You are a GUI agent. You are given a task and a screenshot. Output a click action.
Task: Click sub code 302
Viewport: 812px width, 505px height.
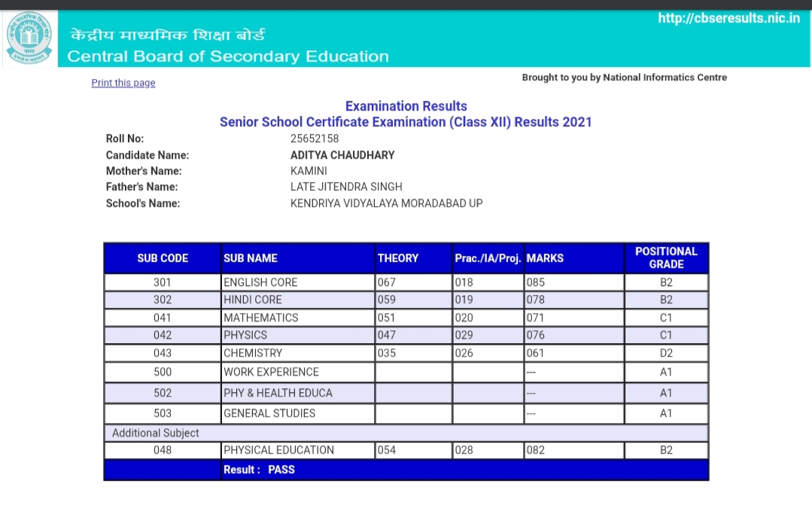[163, 300]
